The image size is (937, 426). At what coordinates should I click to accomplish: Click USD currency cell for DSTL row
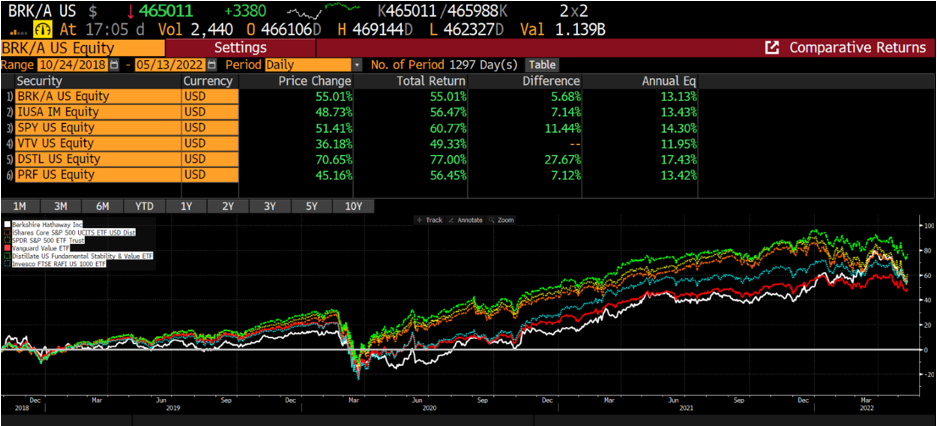pos(210,159)
